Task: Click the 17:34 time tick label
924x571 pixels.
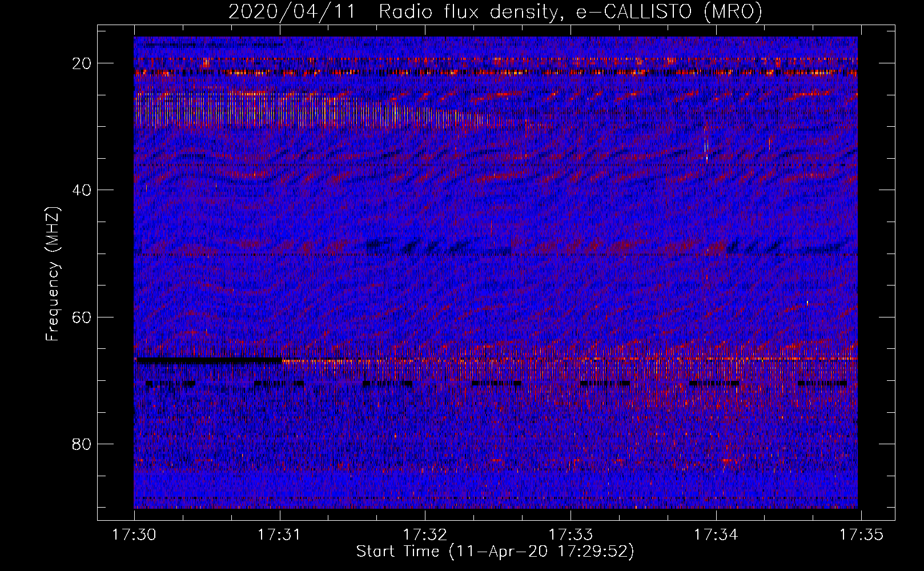Action: tap(716, 534)
